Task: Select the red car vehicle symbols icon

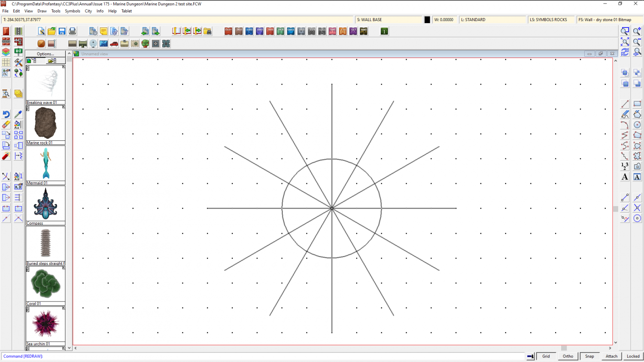Action: (114, 44)
